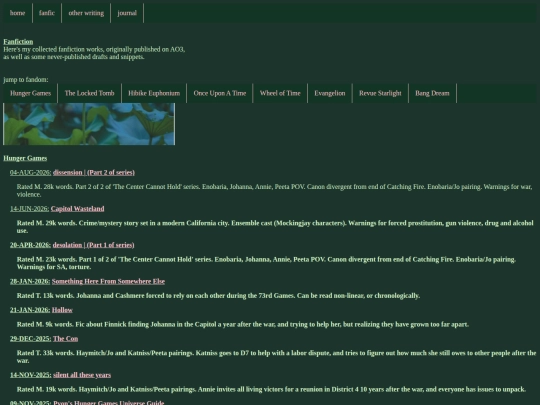The image size is (540, 405).
Task: Click the blue-green leaves banner image
Action: [89, 124]
